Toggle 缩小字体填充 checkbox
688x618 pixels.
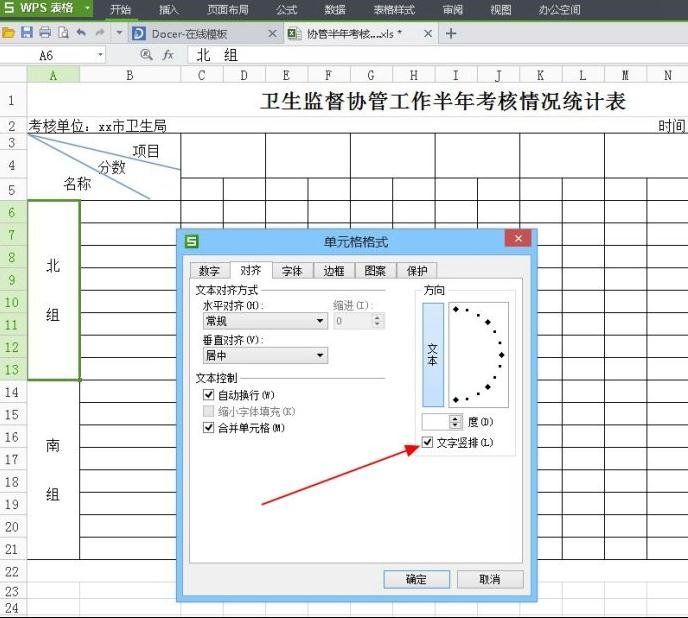point(209,411)
